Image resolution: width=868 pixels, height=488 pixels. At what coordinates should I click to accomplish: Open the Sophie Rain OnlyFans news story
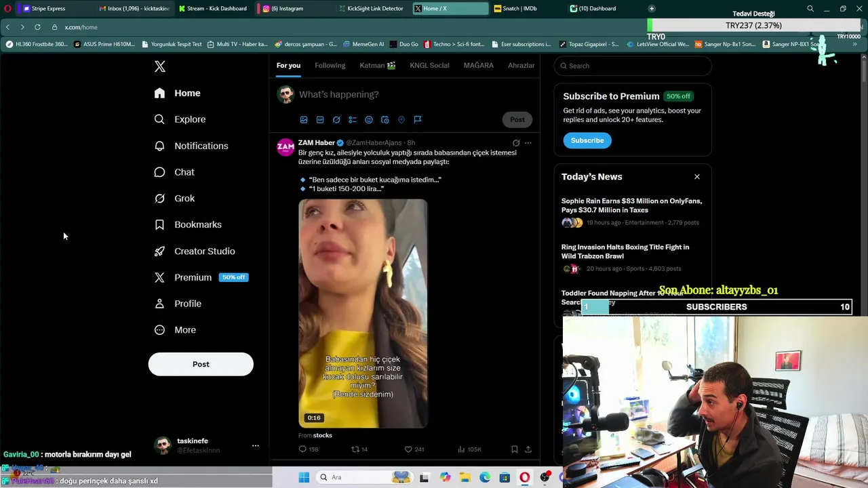(631, 205)
